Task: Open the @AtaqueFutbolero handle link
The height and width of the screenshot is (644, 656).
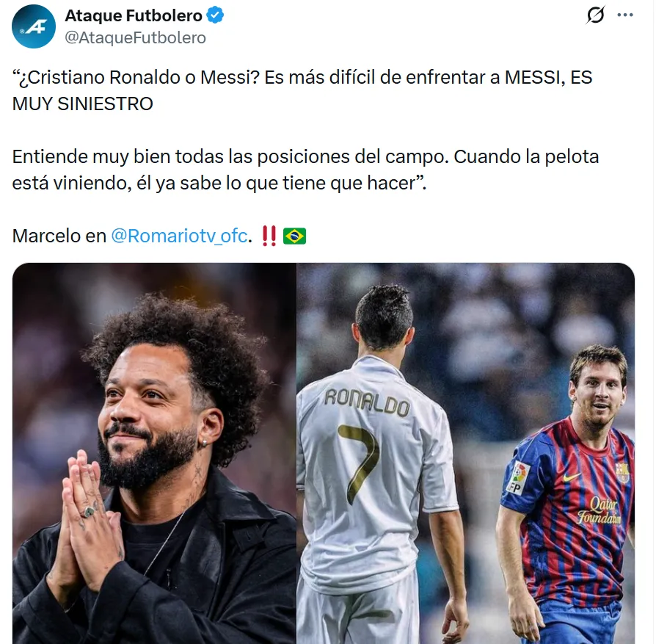Action: click(x=135, y=37)
